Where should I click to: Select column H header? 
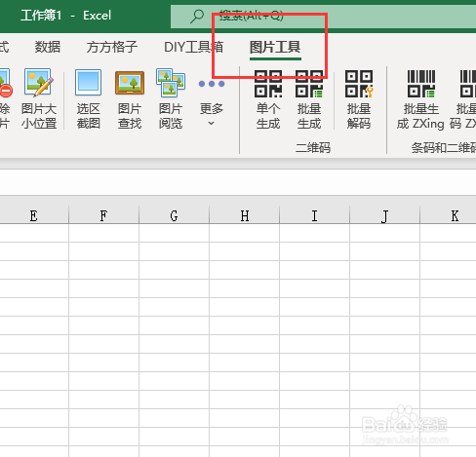(244, 215)
